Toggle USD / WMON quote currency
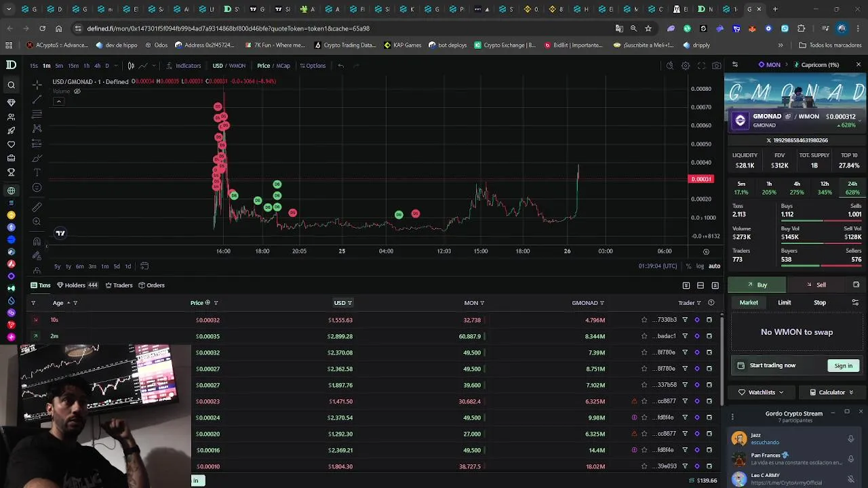Screen dimensions: 868x488 click(229, 66)
